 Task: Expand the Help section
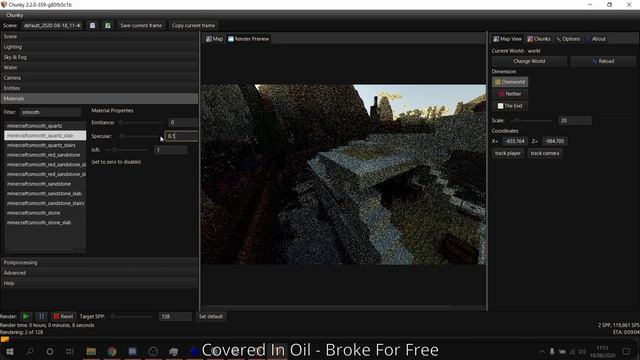[99, 283]
